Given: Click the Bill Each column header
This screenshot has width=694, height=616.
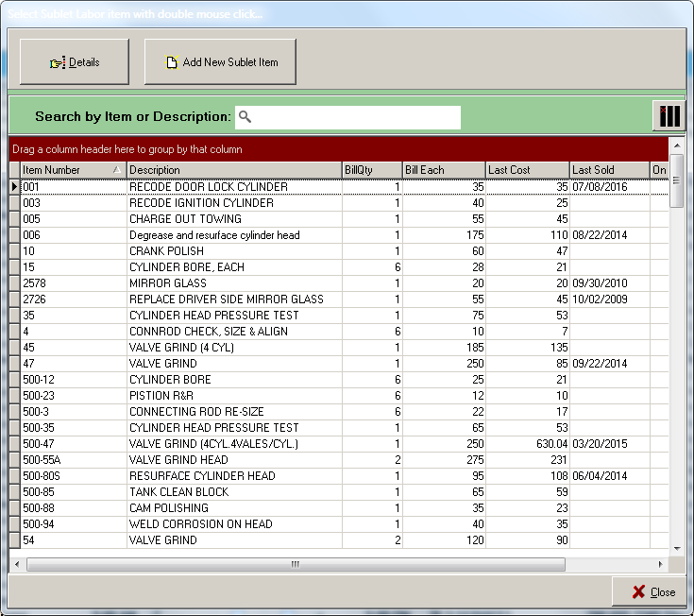Looking at the screenshot, I should (443, 170).
